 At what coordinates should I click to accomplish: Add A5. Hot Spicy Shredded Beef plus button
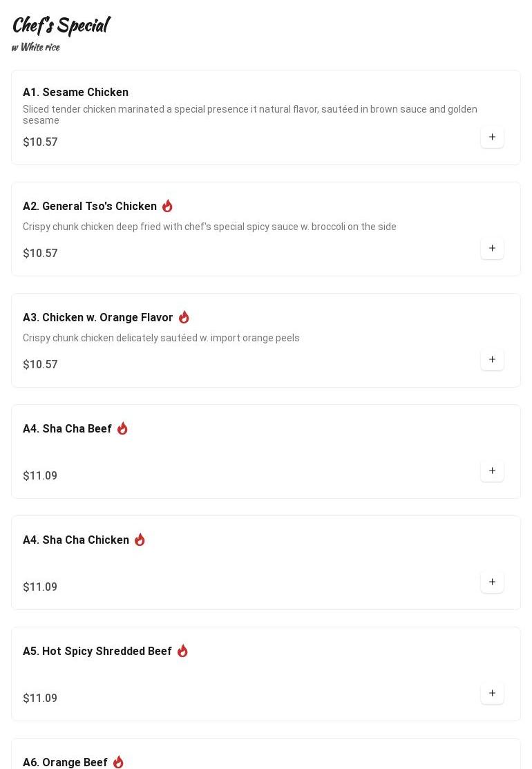click(x=492, y=694)
